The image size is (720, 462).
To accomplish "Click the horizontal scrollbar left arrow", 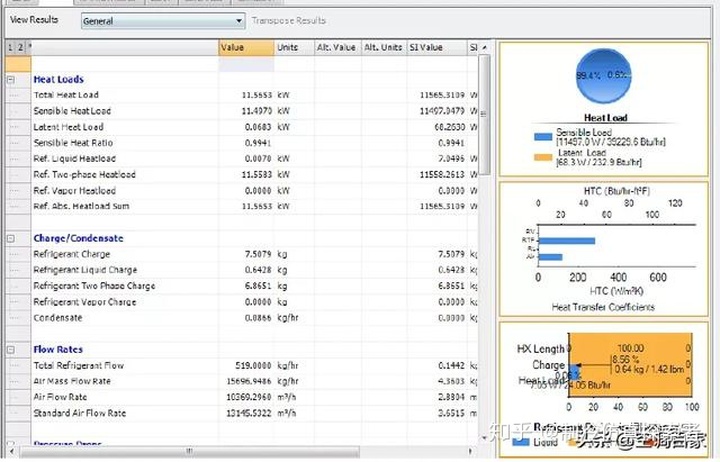I will [12, 452].
